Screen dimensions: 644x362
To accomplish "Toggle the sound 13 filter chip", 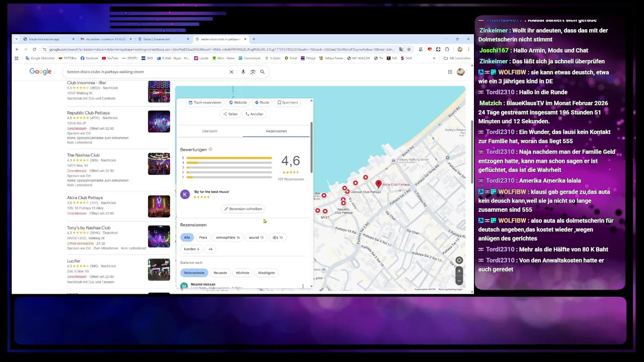I will (x=256, y=237).
